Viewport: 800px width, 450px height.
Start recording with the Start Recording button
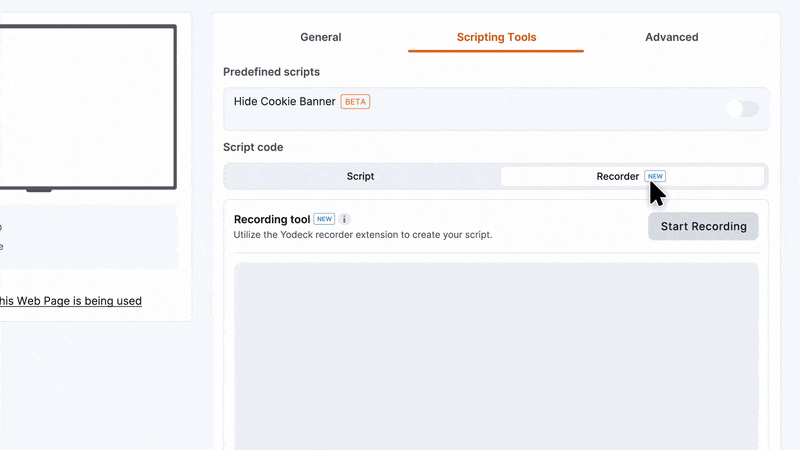pos(703,227)
